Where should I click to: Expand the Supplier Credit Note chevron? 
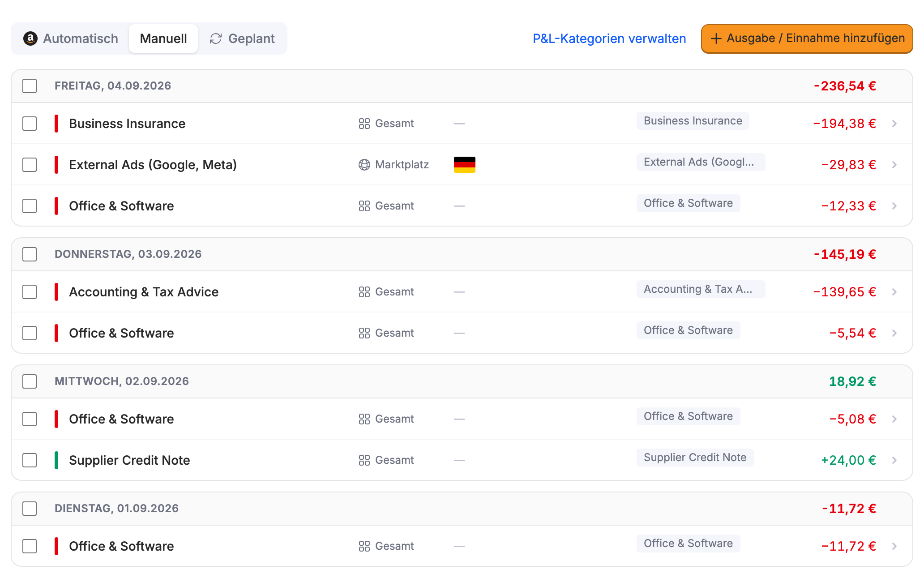894,460
